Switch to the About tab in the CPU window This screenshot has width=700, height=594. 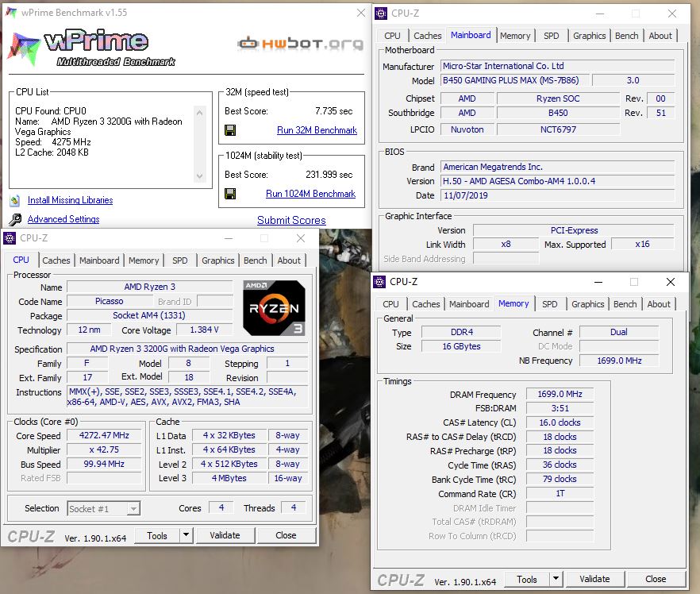tap(289, 260)
